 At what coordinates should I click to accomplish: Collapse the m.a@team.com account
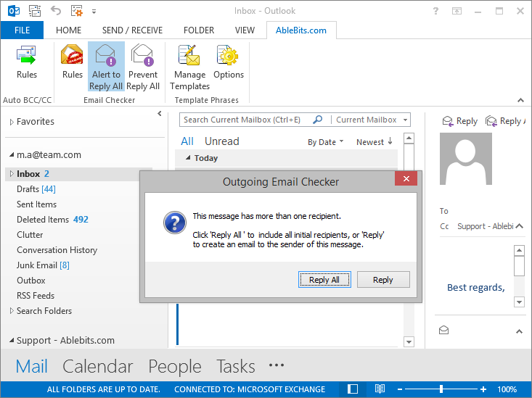coord(12,155)
